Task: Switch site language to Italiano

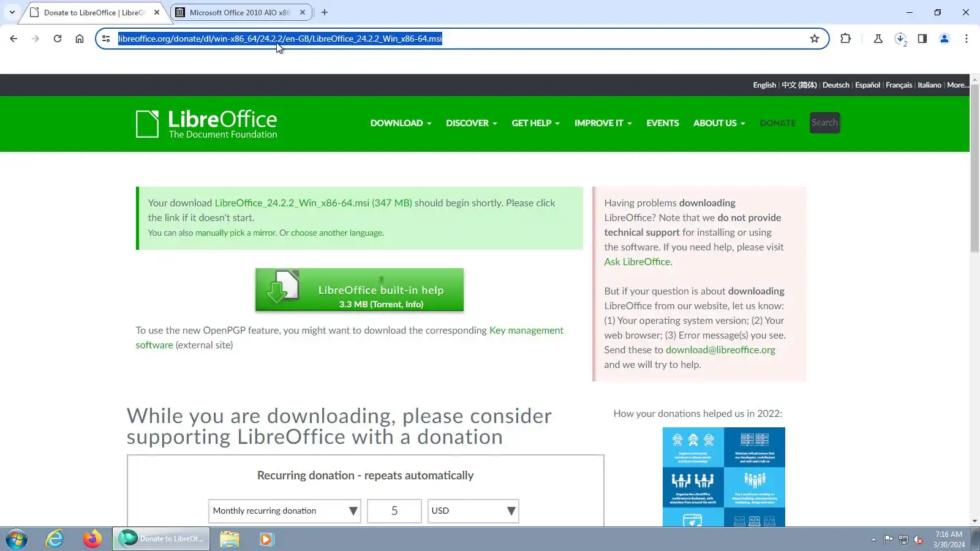Action: [929, 85]
